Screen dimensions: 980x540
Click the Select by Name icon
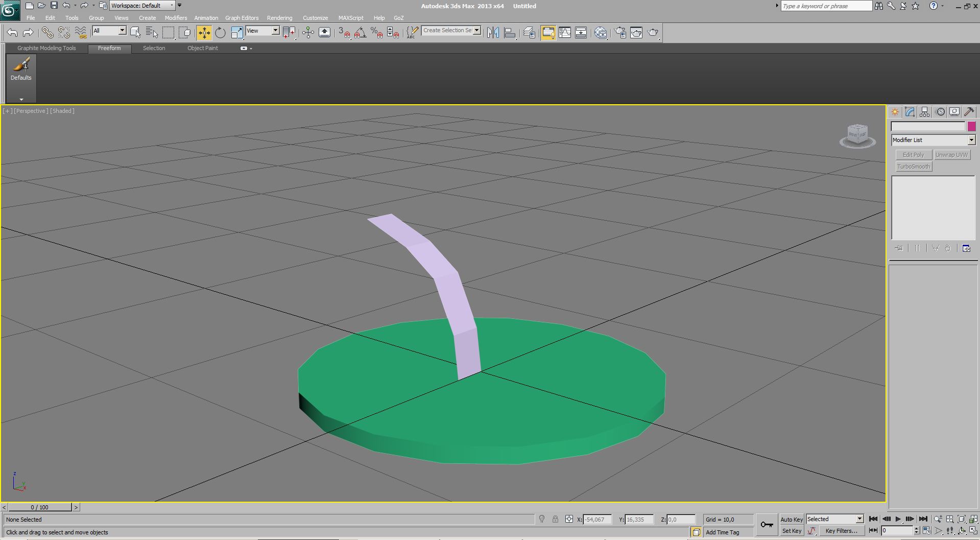click(x=152, y=33)
